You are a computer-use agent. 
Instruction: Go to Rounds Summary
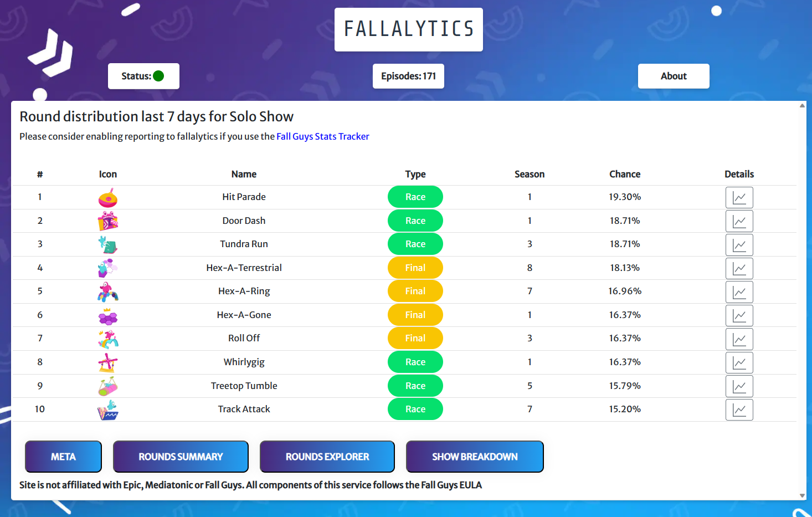(x=181, y=457)
